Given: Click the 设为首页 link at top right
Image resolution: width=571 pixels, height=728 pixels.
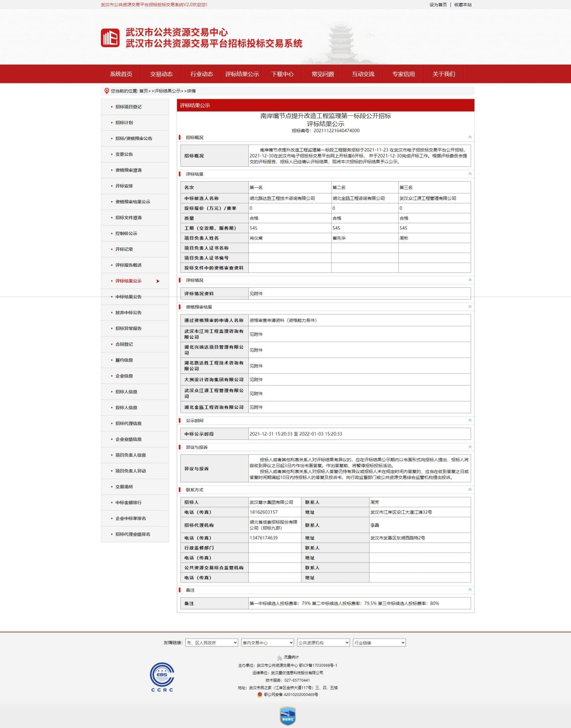Looking at the screenshot, I should tap(438, 5).
